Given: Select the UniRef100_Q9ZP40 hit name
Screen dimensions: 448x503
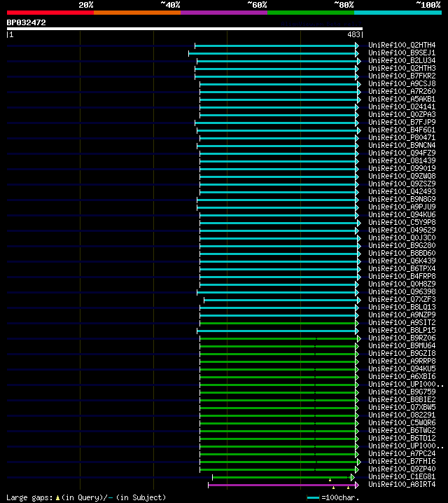Looking at the screenshot, I should pyautogui.click(x=402, y=469).
